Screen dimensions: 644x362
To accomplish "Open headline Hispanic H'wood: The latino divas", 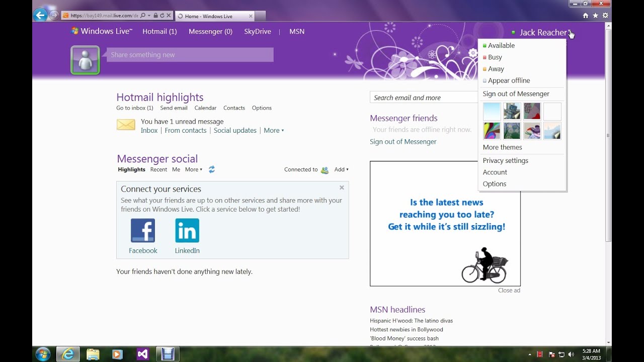I will pyautogui.click(x=411, y=321).
